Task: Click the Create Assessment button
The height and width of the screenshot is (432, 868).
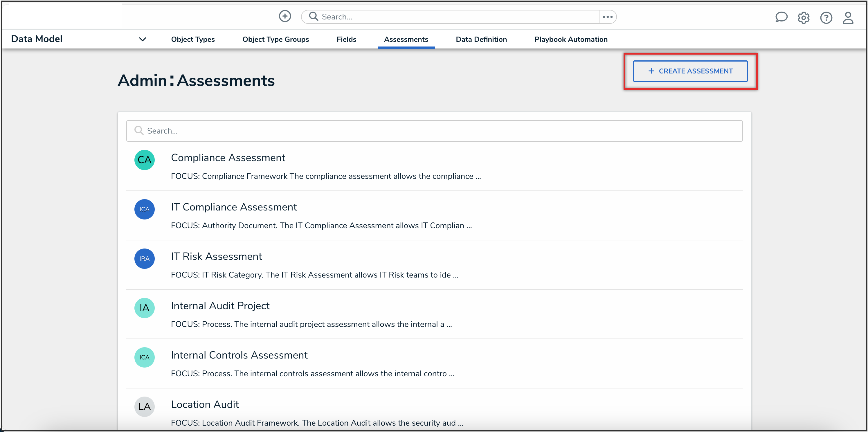Action: click(690, 71)
